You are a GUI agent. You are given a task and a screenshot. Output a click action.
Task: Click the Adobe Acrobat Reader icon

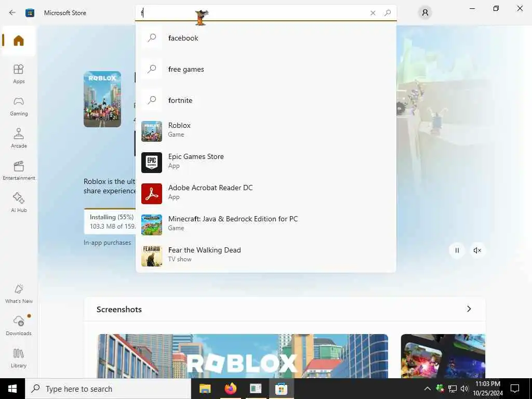(x=152, y=194)
